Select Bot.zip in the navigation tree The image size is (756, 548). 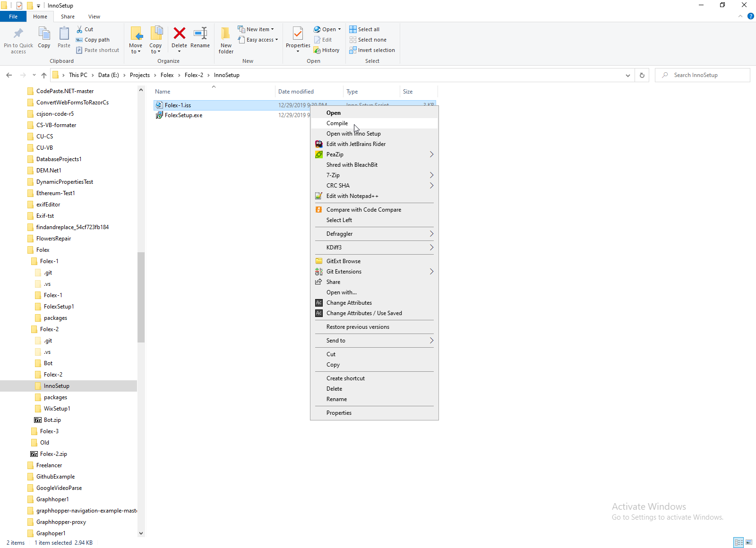pos(52,420)
